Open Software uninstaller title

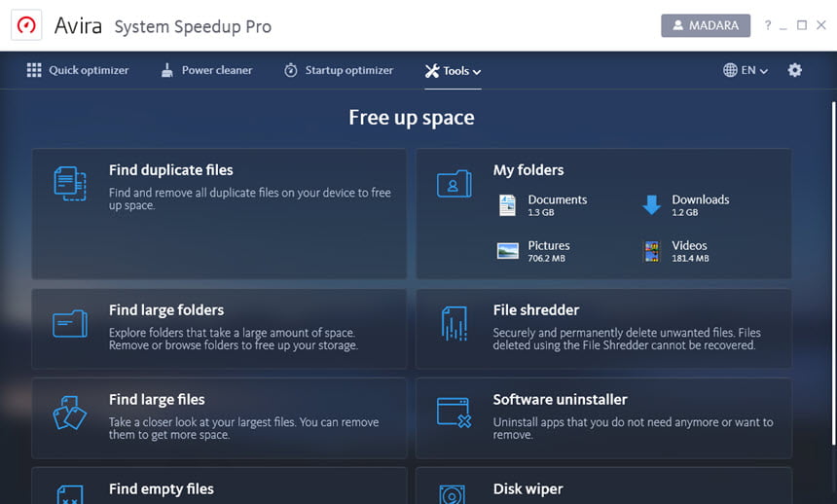coord(560,399)
